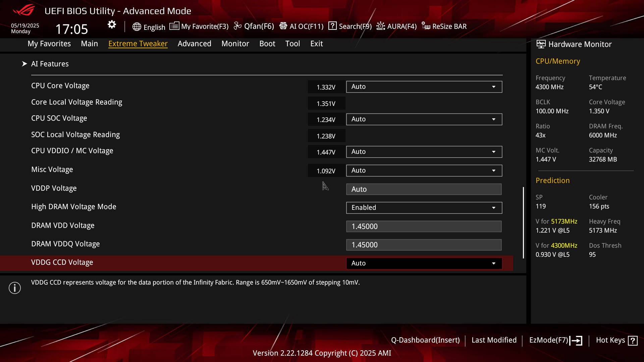Viewport: 644px width, 362px height.
Task: Click the 17:05 clock display
Action: (x=71, y=29)
